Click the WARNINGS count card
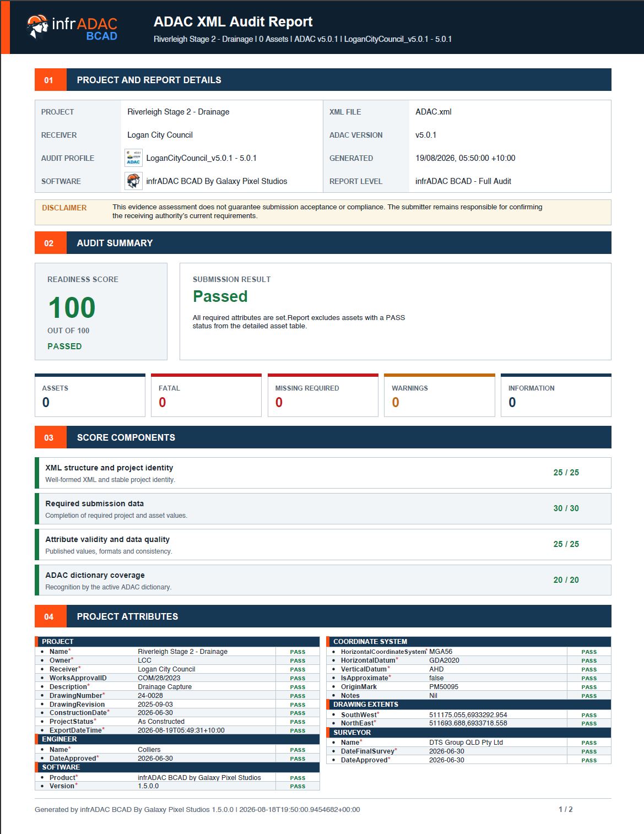 (x=440, y=396)
